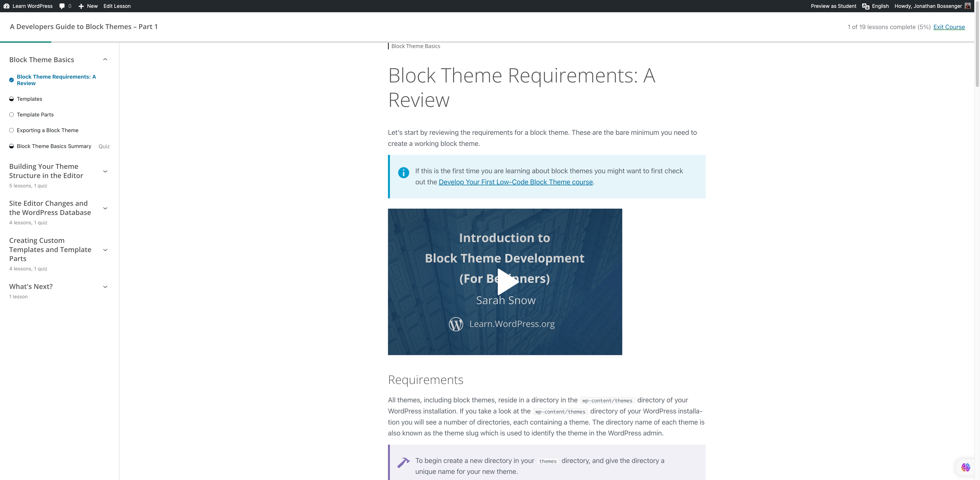Select the Template Parts lesson radio circle
This screenshot has width=980, height=480.
pyautogui.click(x=11, y=114)
